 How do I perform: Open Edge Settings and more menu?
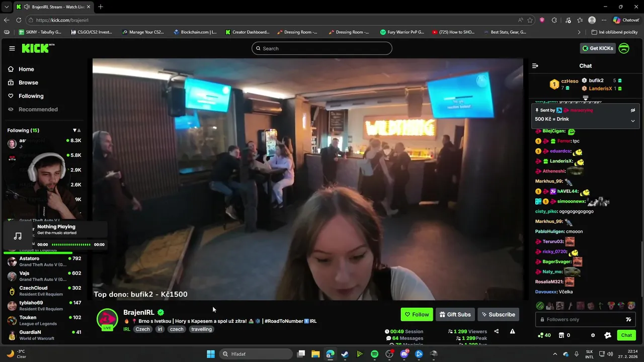(x=604, y=20)
